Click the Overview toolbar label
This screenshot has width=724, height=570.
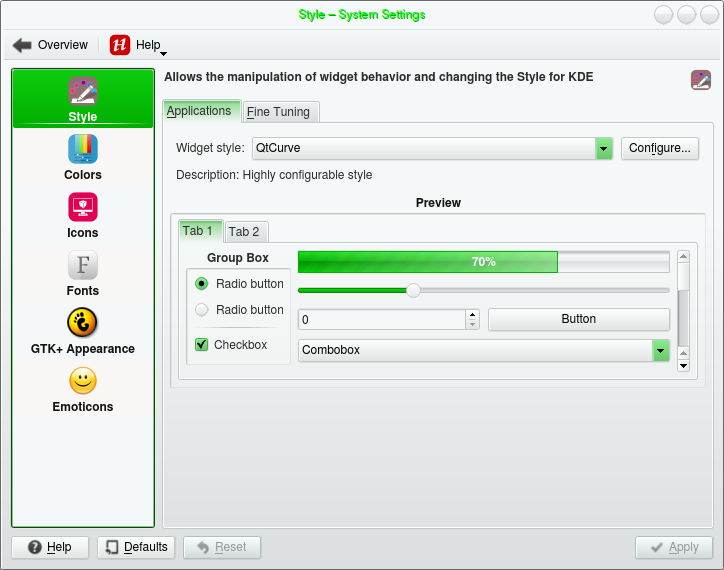(63, 45)
